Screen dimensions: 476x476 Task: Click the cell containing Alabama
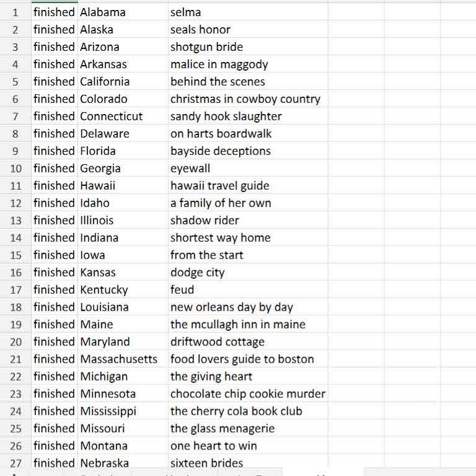(x=103, y=12)
